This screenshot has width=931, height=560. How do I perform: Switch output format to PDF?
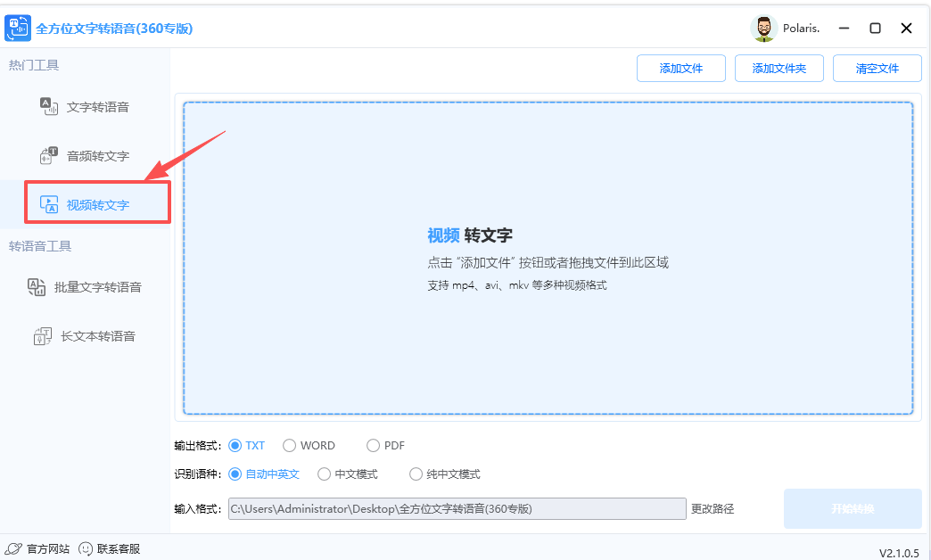coord(372,445)
